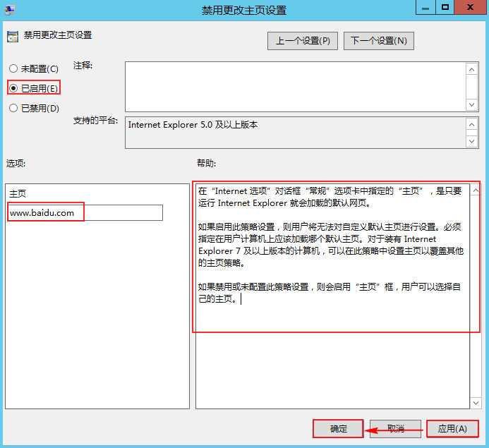
Task: Maximize the 禁用更改主页设置 window
Action: tap(445, 8)
